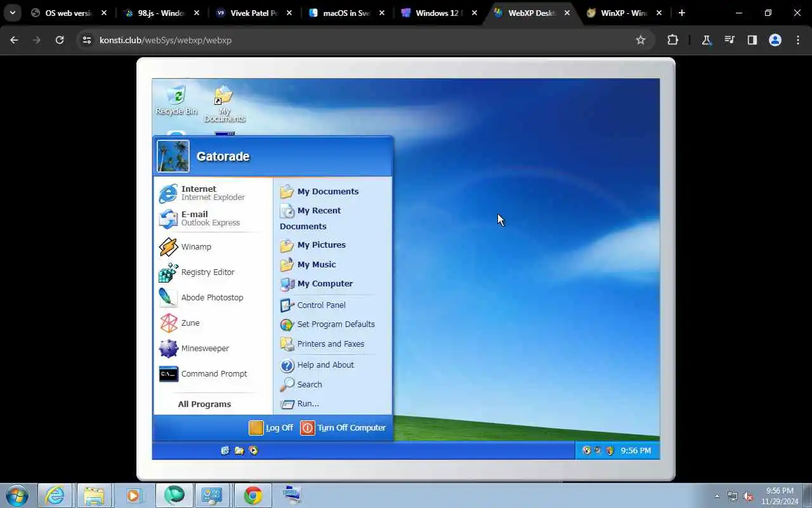The image size is (812, 508).
Task: Close the WebXP Desktop tab
Action: click(567, 13)
